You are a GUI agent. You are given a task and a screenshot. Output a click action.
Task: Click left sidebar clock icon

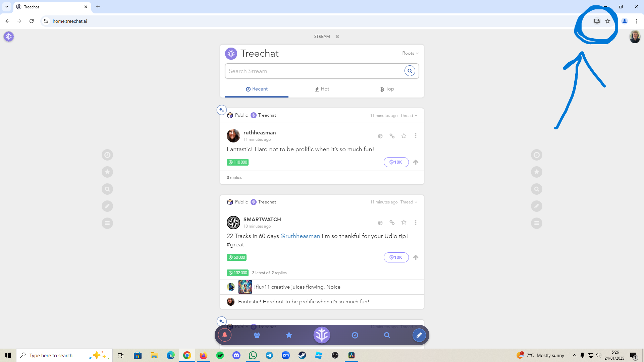click(x=107, y=155)
